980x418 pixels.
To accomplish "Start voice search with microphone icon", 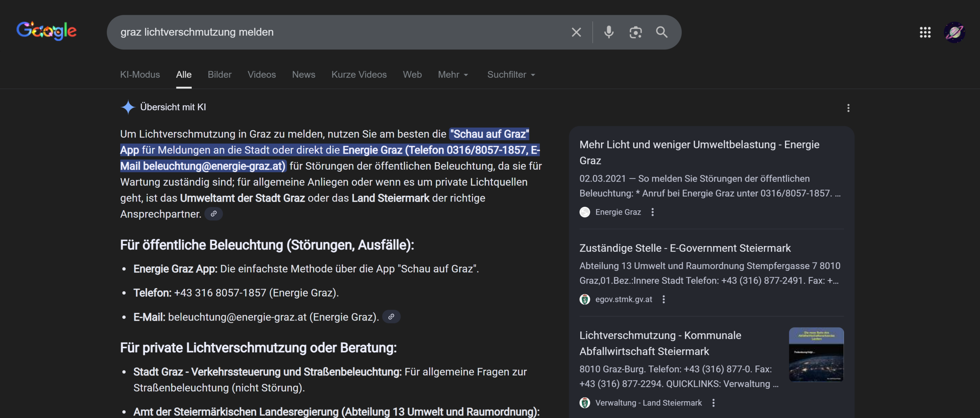I will point(609,32).
